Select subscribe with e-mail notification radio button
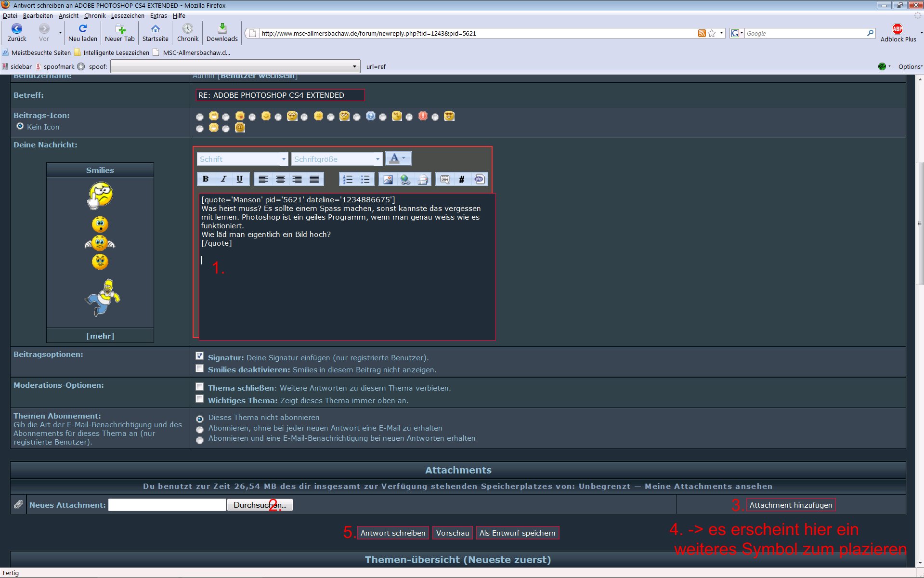 [x=200, y=440]
